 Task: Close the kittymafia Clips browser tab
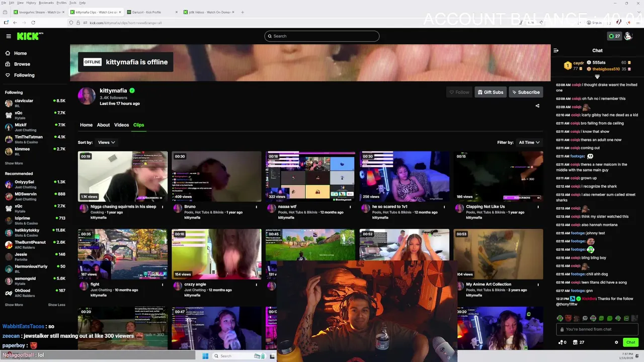pos(120,12)
